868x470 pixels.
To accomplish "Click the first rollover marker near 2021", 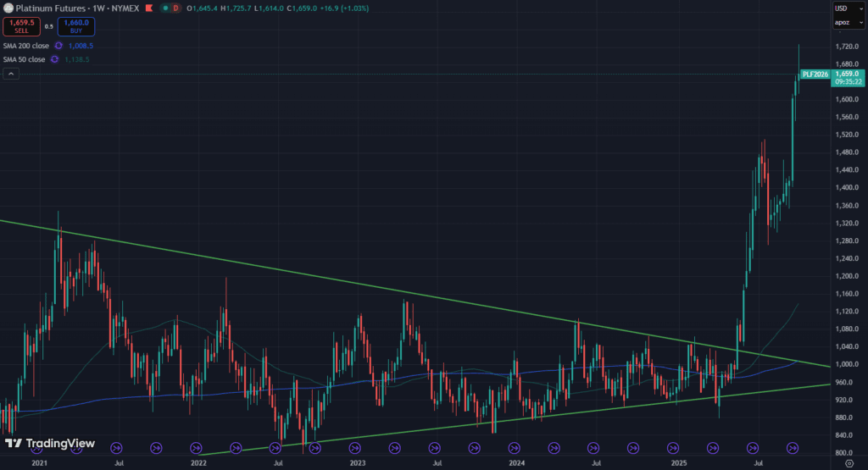I will [37, 447].
